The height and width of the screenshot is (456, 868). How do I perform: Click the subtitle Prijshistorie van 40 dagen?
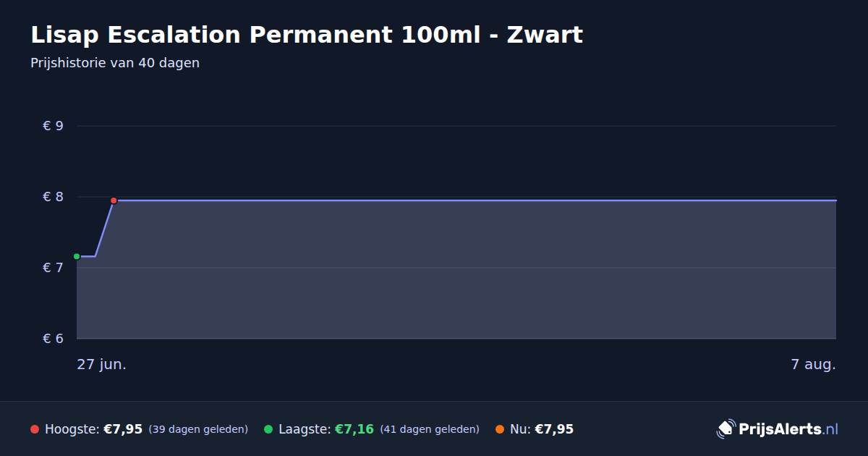[115, 63]
